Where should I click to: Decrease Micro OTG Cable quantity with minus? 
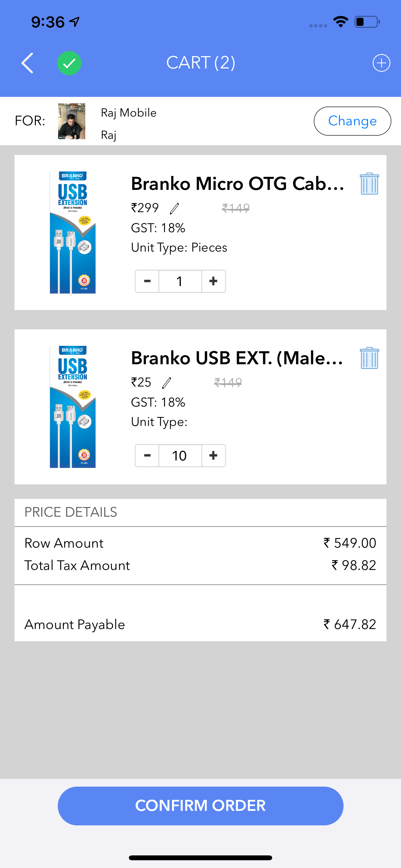[147, 281]
